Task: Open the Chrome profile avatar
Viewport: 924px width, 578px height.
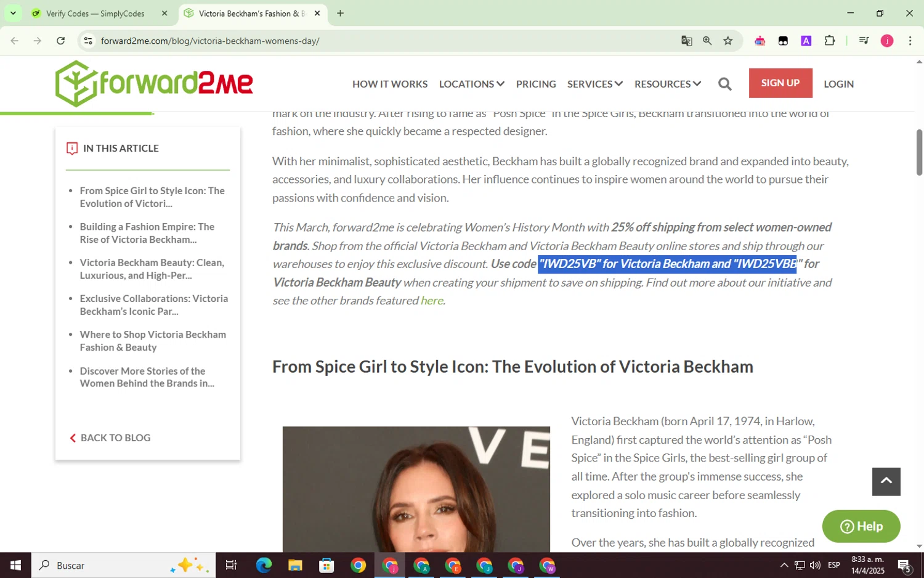Action: (x=887, y=41)
